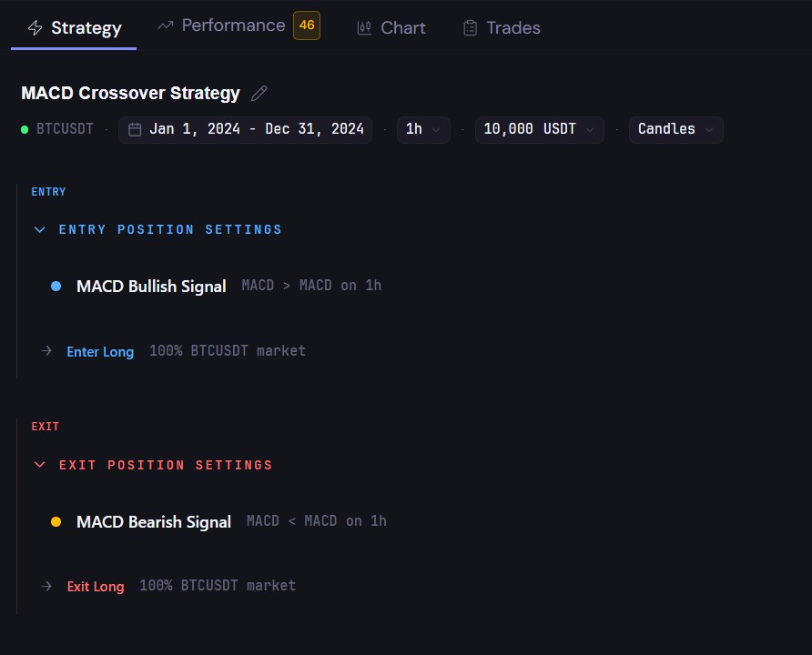This screenshot has width=812, height=655.
Task: Click the Exit Long action link
Action: 96,587
